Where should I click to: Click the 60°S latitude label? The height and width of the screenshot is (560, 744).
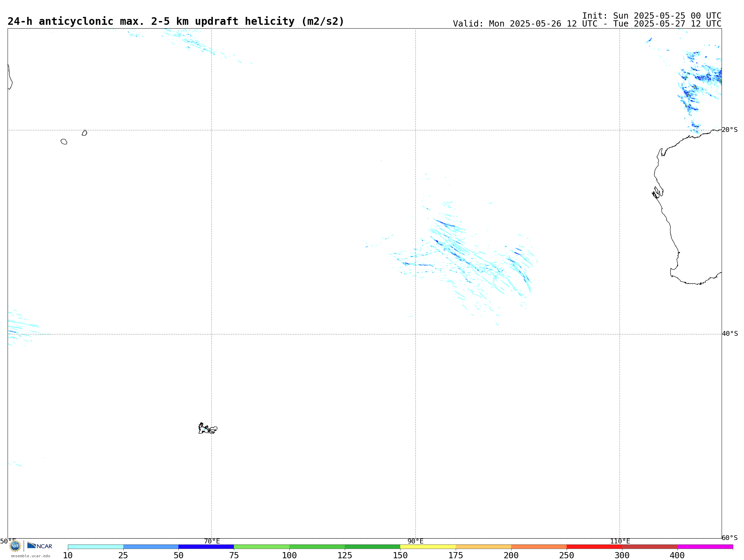[730, 538]
